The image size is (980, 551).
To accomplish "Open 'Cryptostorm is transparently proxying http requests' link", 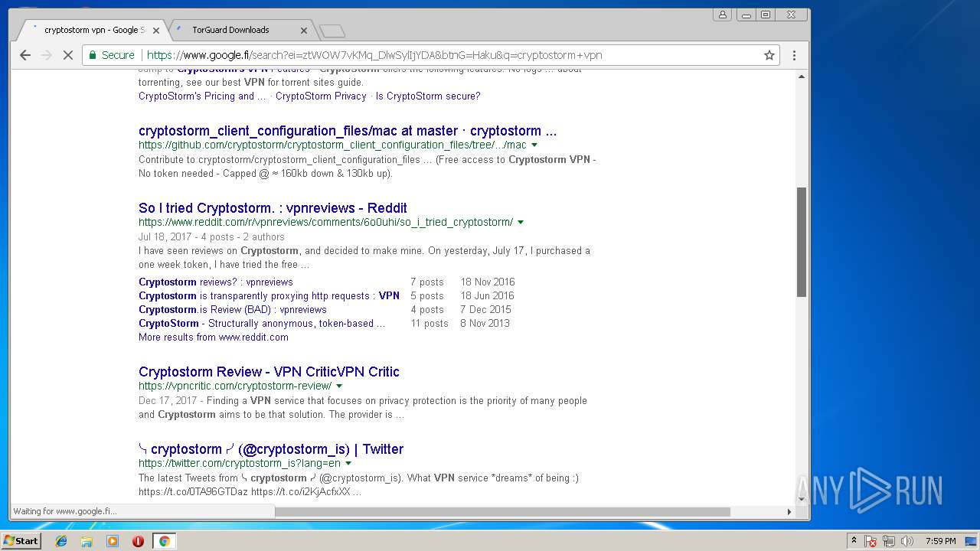I will click(269, 296).
